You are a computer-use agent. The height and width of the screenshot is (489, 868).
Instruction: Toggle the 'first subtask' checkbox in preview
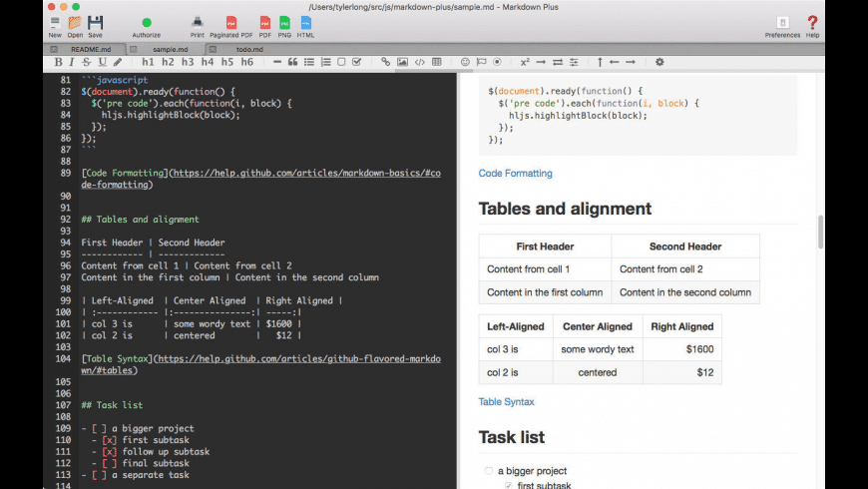pyautogui.click(x=509, y=485)
